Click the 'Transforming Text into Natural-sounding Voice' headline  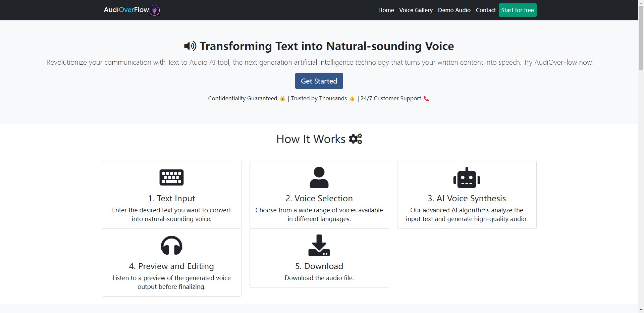click(x=327, y=46)
